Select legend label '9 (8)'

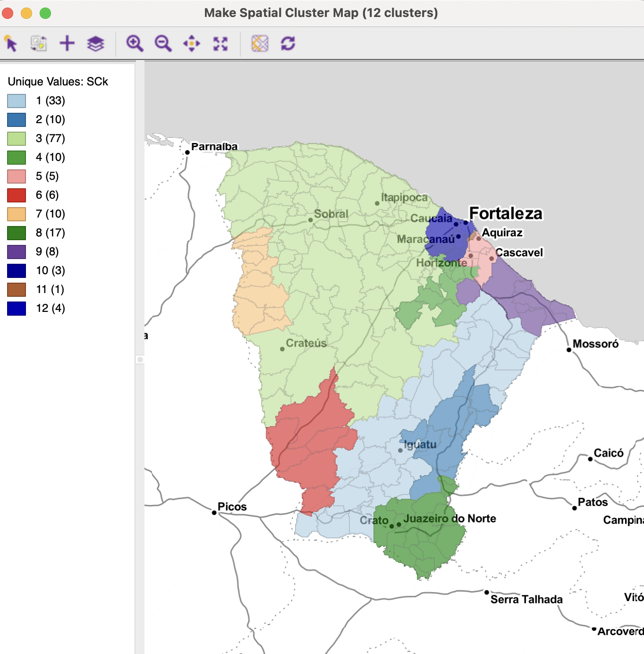pyautogui.click(x=47, y=252)
